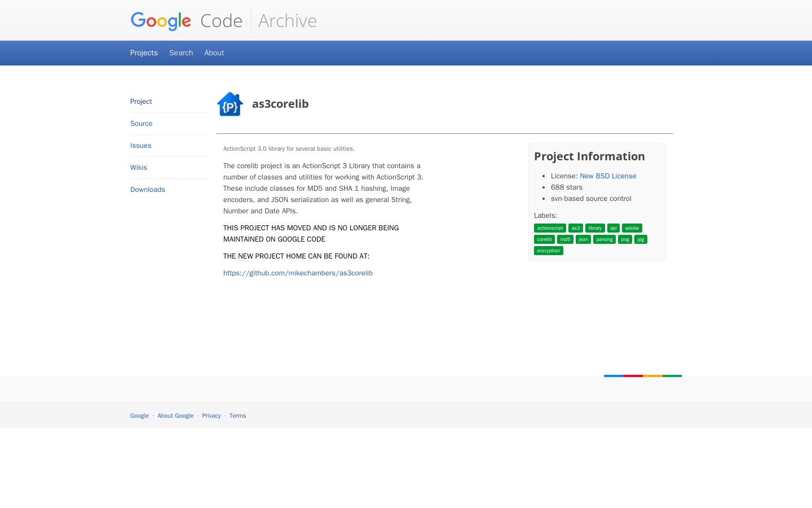Click the json label tag
This screenshot has height=508, width=812.
point(583,239)
